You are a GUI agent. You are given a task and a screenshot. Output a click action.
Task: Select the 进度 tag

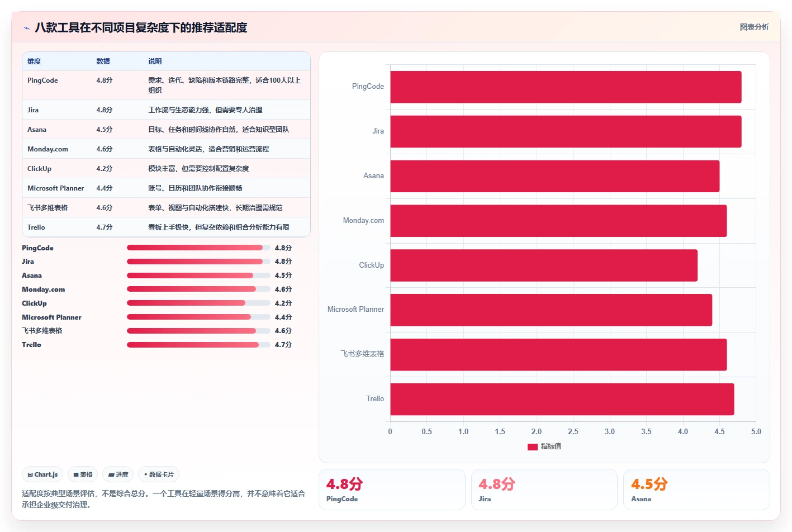tap(118, 474)
